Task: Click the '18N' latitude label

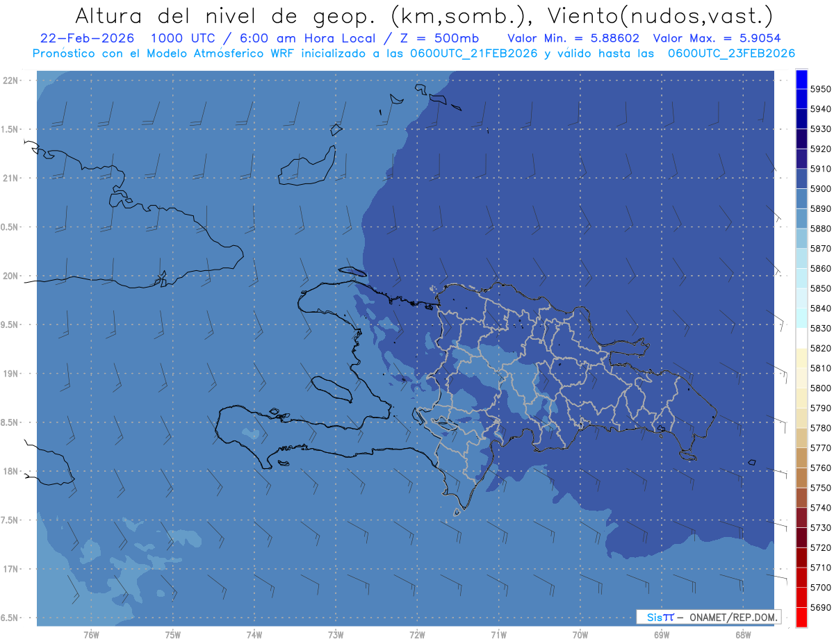Action: coord(12,471)
